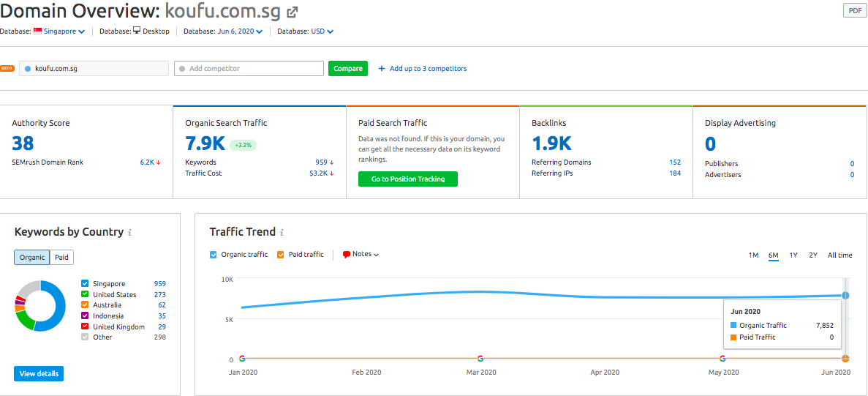The height and width of the screenshot is (396, 868).
Task: Click the desktop monitor device icon
Action: [137, 31]
